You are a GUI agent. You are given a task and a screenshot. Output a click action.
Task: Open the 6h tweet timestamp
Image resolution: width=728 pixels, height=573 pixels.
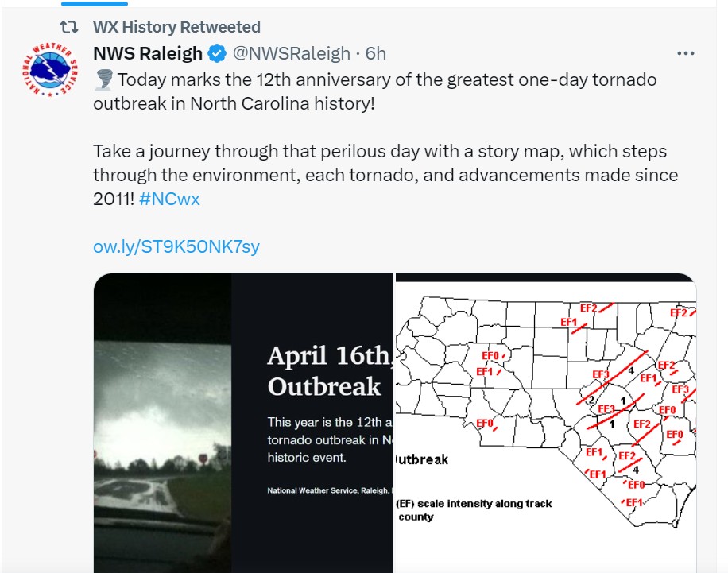[x=376, y=53]
